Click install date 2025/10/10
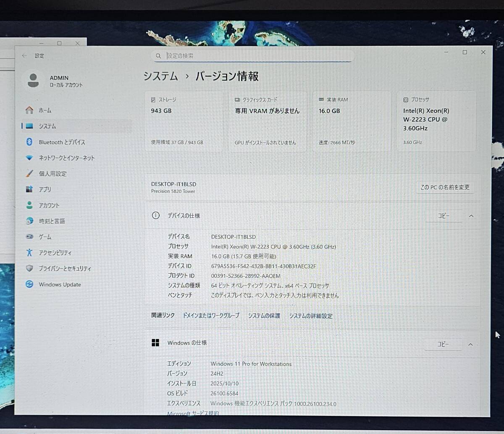 pyautogui.click(x=224, y=383)
